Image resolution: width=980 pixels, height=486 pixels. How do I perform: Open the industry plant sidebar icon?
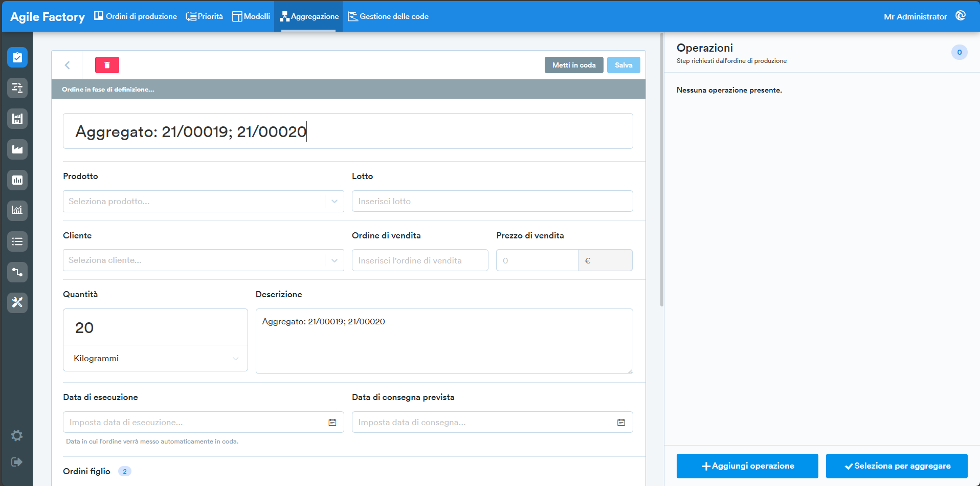(17, 149)
